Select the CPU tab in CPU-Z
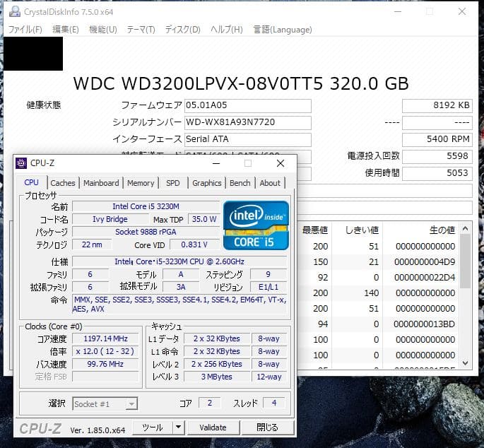Screen dimensions: 484x448 (x=32, y=182)
